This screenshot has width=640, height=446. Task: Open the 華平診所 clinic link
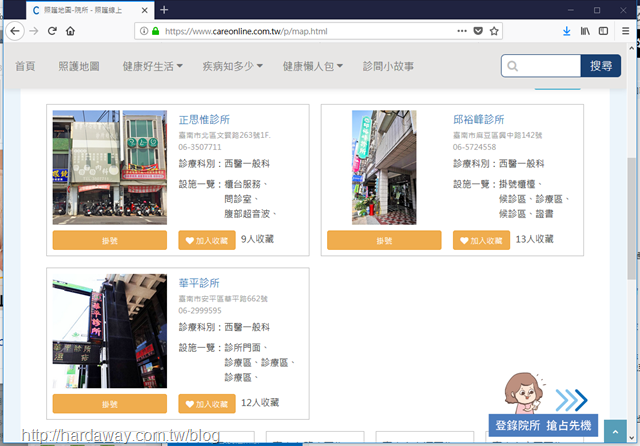pos(199,283)
